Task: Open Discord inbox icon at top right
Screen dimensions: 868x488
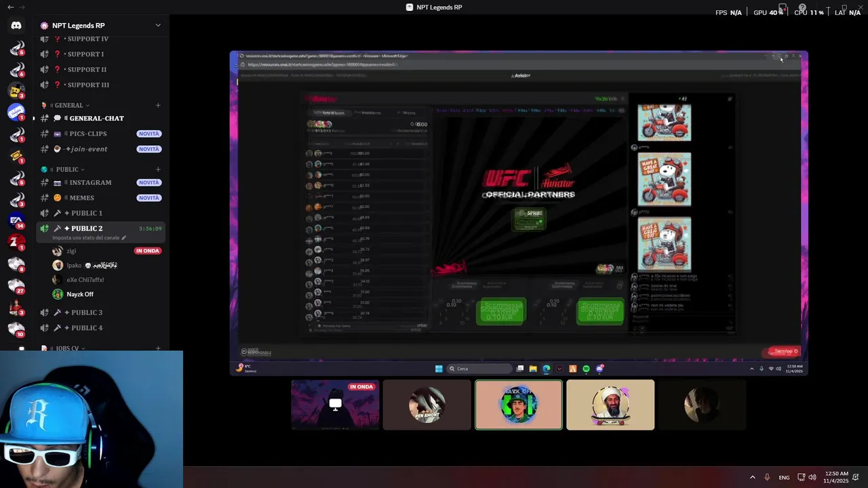Action: (783, 8)
